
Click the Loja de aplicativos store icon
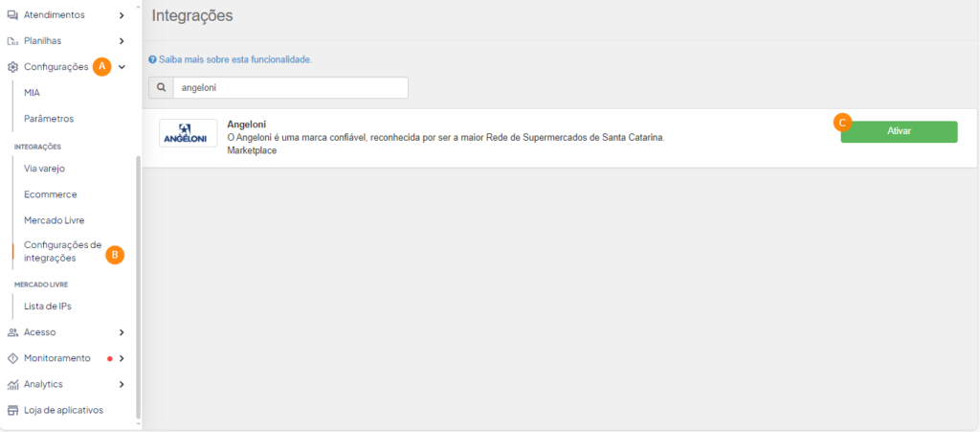point(12,411)
